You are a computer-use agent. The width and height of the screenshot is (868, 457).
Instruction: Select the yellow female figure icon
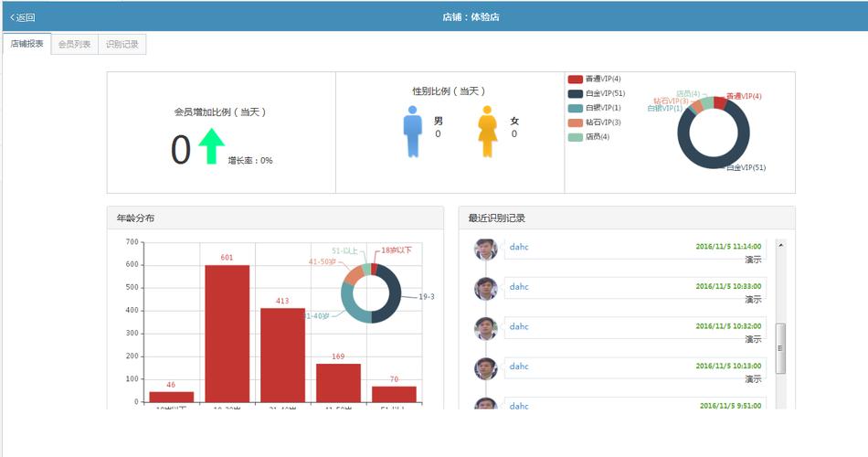click(x=487, y=132)
